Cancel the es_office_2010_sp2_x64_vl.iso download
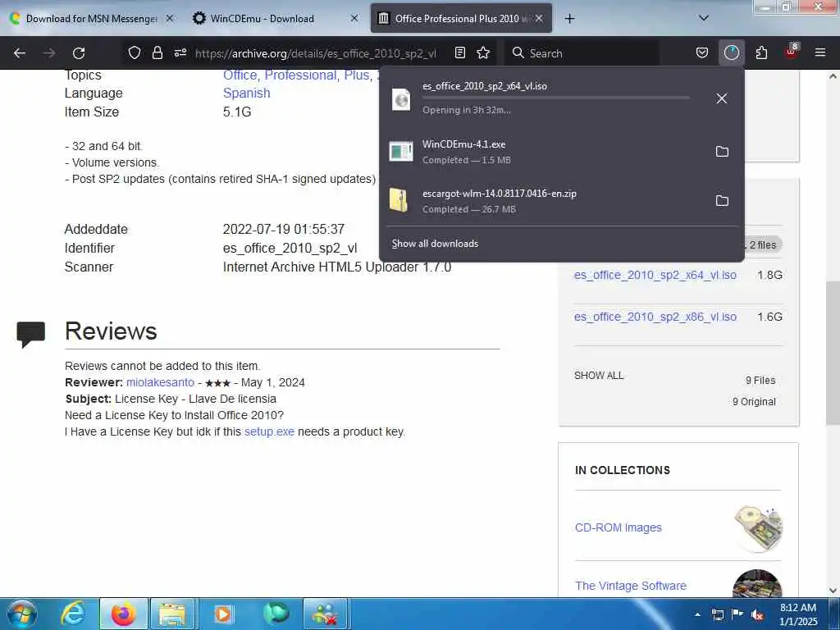Viewport: 840px width, 630px height. point(722,98)
